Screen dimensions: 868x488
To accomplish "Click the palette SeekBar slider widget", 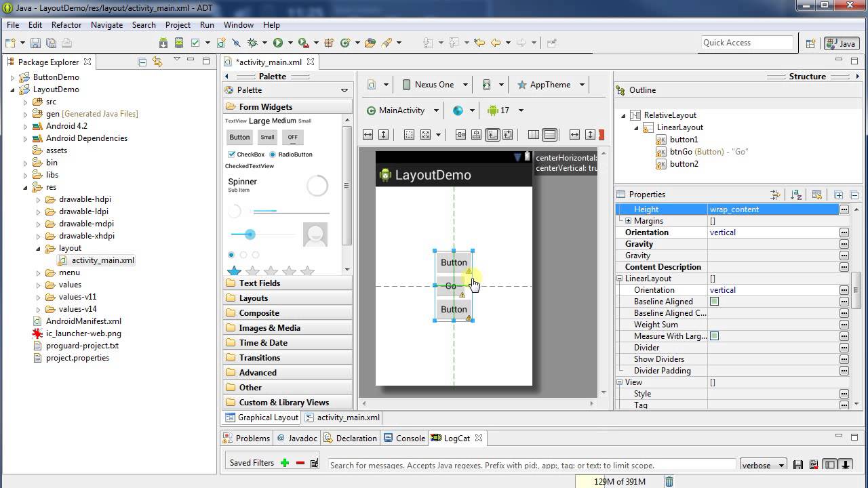I will click(262, 235).
